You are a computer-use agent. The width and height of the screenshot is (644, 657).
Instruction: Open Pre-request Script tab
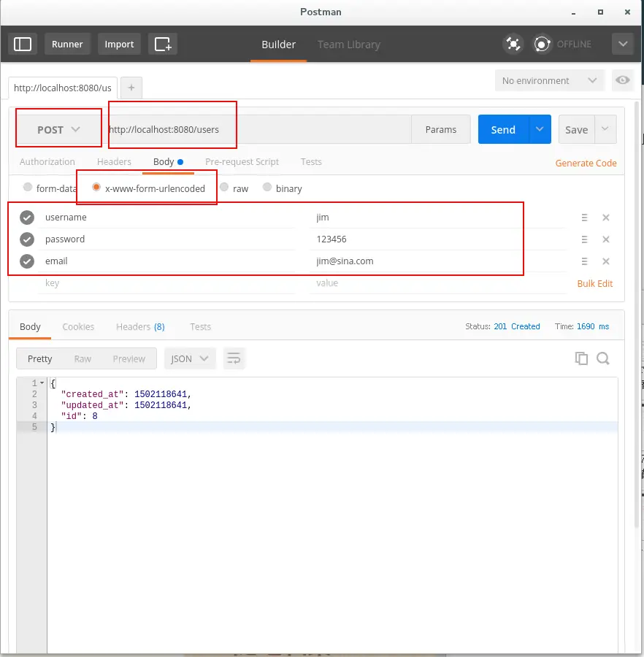click(242, 162)
